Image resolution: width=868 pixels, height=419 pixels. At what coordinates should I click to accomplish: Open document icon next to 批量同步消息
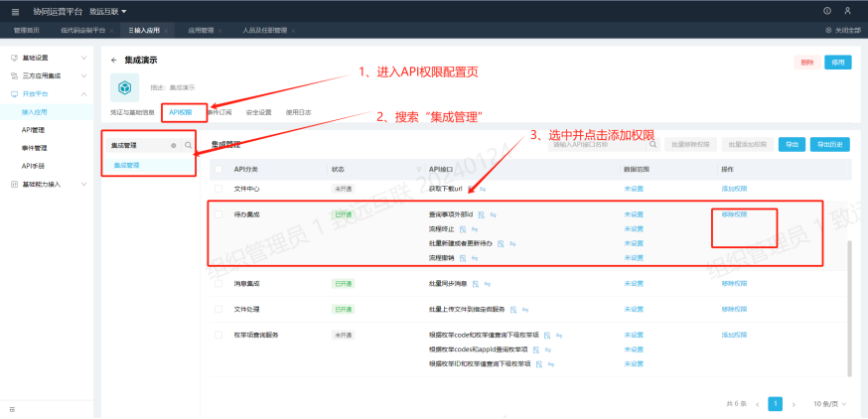tap(475, 283)
